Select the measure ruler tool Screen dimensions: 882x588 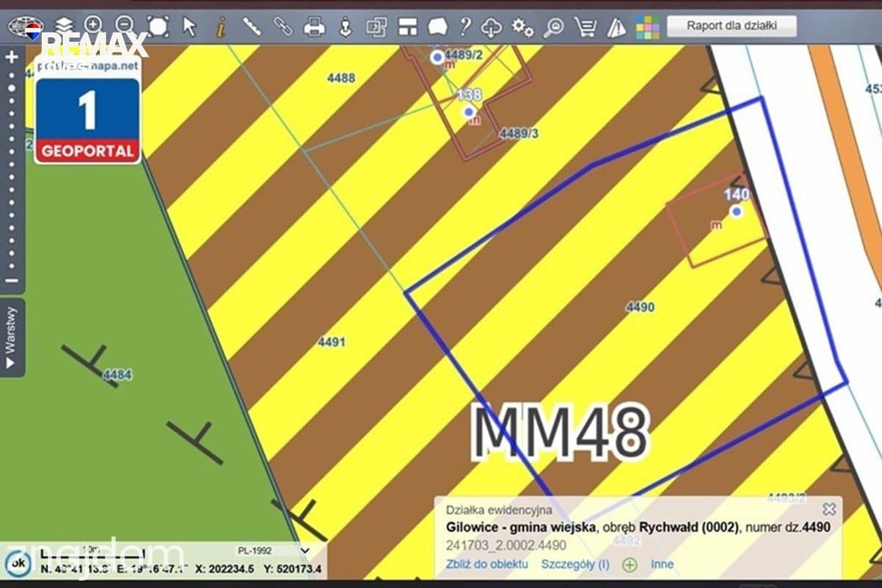(x=252, y=26)
